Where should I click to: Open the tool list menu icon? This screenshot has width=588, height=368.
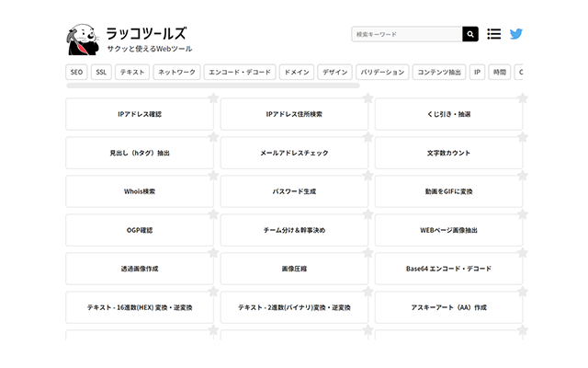pyautogui.click(x=494, y=34)
